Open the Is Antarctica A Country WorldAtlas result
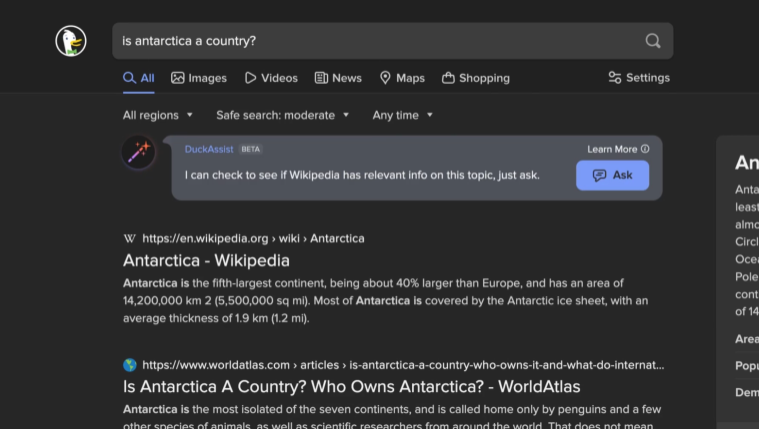The image size is (759, 429). click(351, 386)
